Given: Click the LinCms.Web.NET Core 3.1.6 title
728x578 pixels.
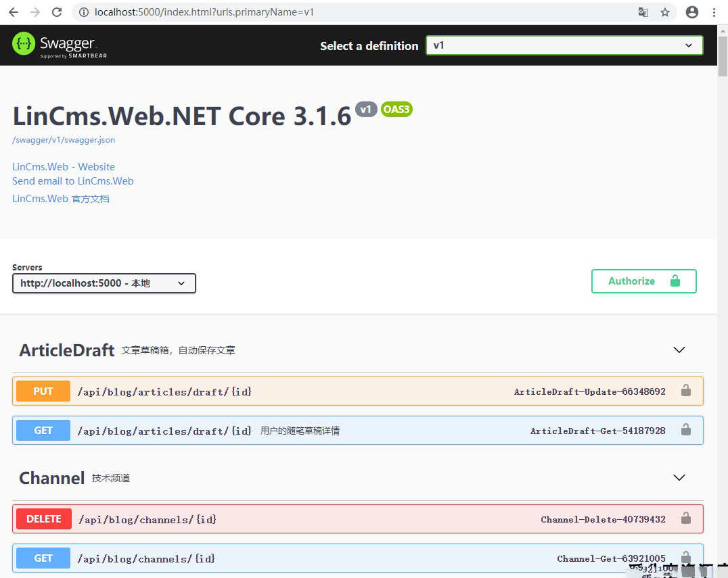Looking at the screenshot, I should point(181,116).
